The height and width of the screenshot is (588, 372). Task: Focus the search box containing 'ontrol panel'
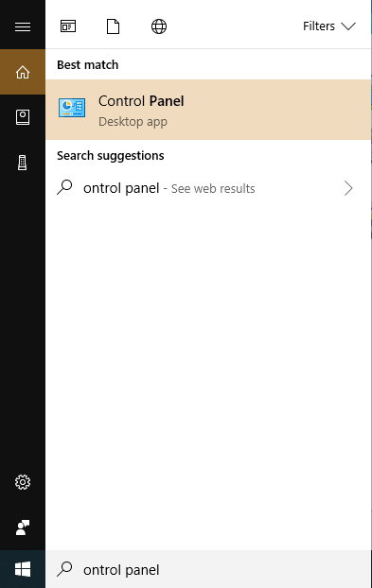click(208, 569)
